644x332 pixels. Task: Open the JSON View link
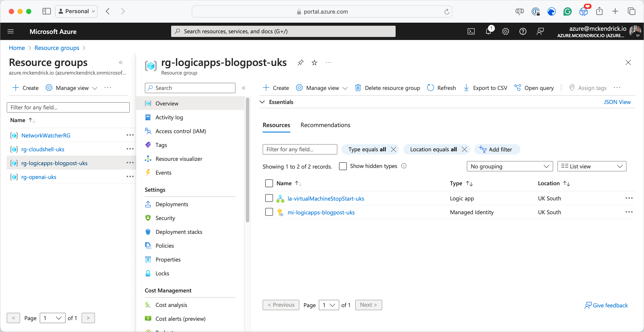[617, 102]
